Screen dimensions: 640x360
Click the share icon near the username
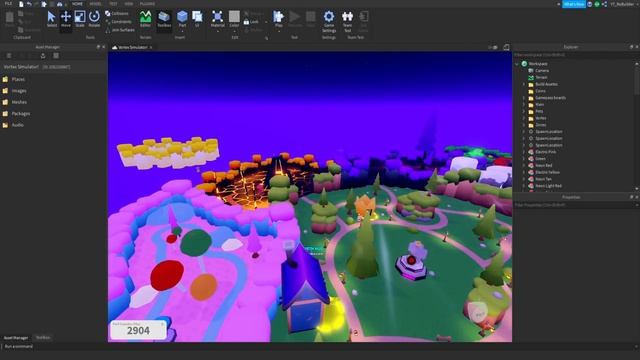604,4
